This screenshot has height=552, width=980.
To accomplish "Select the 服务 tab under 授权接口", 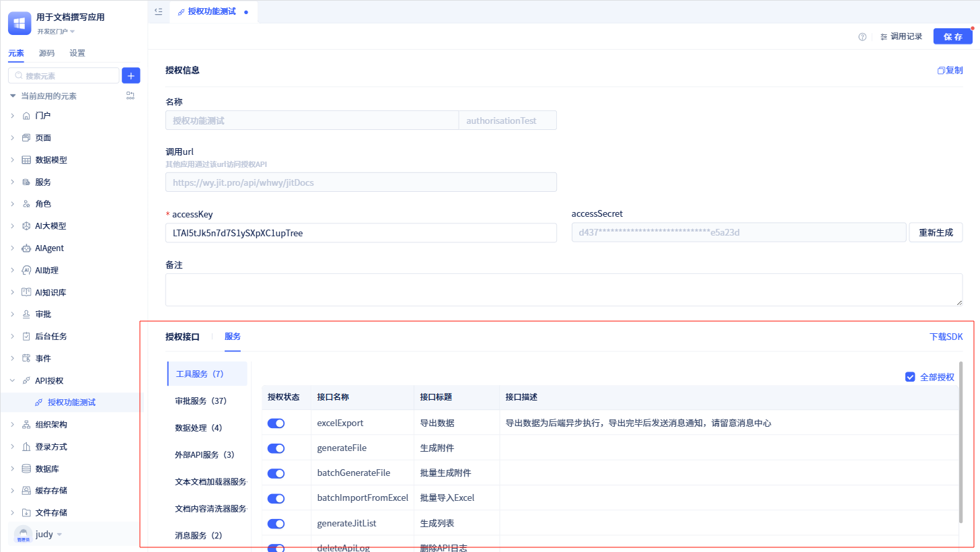I will pos(233,337).
